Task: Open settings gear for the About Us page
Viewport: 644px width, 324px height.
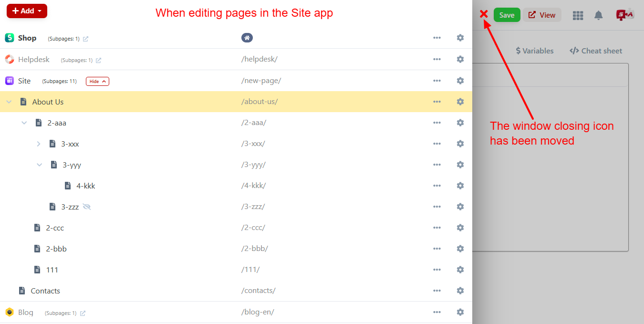Action: pos(460,102)
